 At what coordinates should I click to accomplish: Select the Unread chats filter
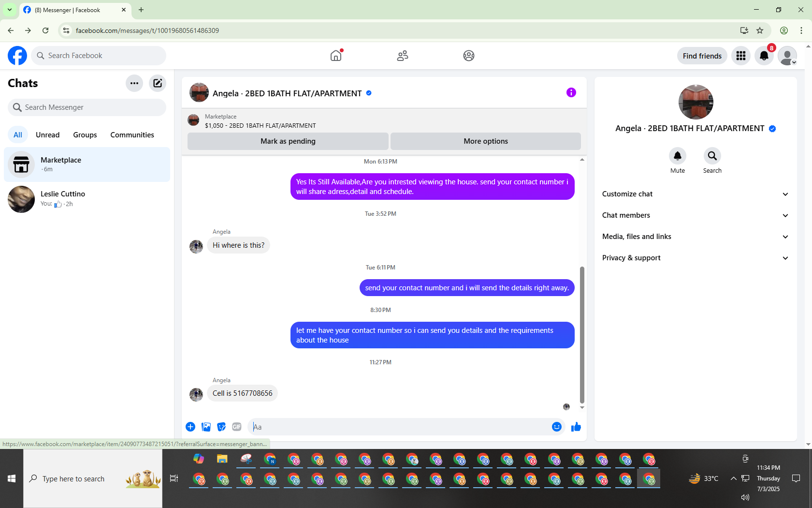point(48,135)
